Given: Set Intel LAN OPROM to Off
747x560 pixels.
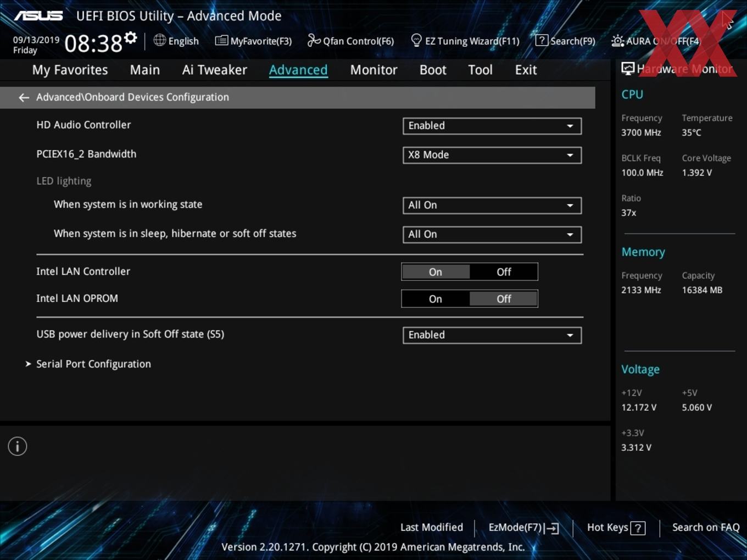Looking at the screenshot, I should (x=504, y=299).
